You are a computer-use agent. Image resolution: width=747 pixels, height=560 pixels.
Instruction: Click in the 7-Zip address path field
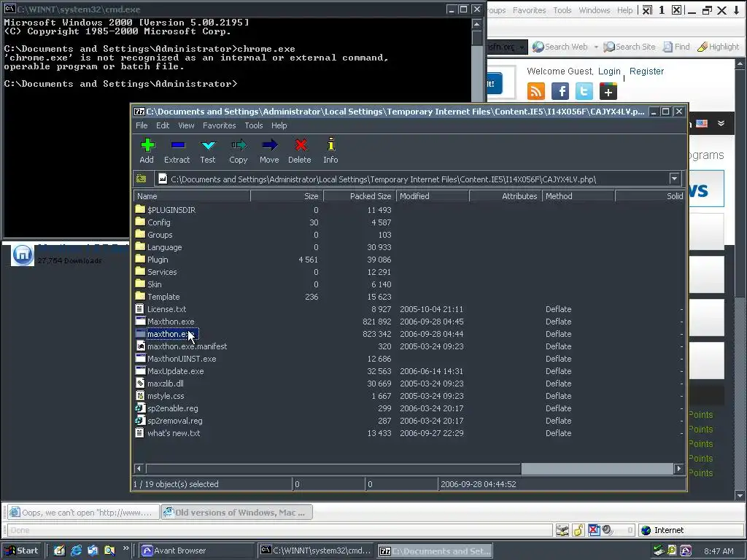click(412, 179)
